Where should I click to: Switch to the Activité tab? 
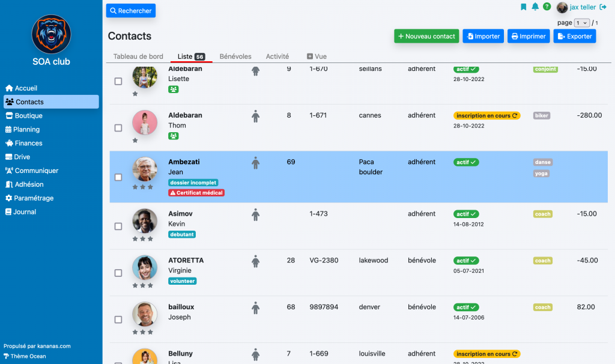pos(277,56)
